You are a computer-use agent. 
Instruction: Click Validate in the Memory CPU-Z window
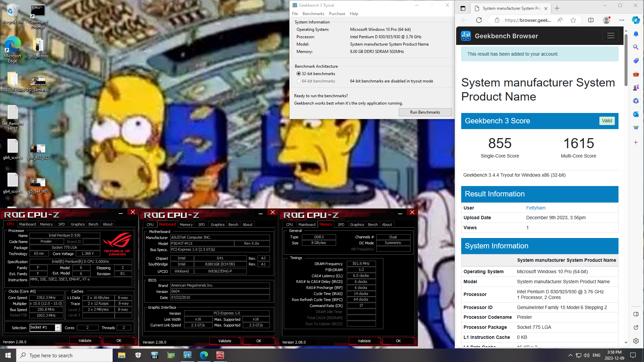click(x=364, y=341)
